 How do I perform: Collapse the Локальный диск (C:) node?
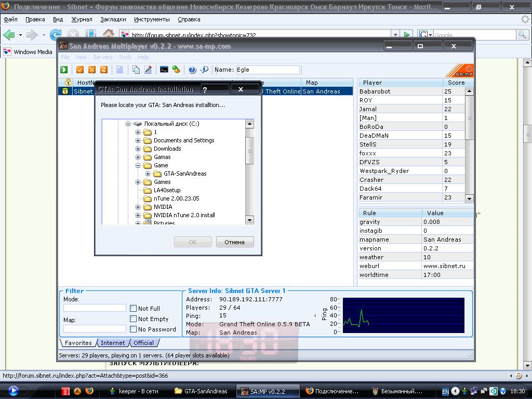point(128,124)
